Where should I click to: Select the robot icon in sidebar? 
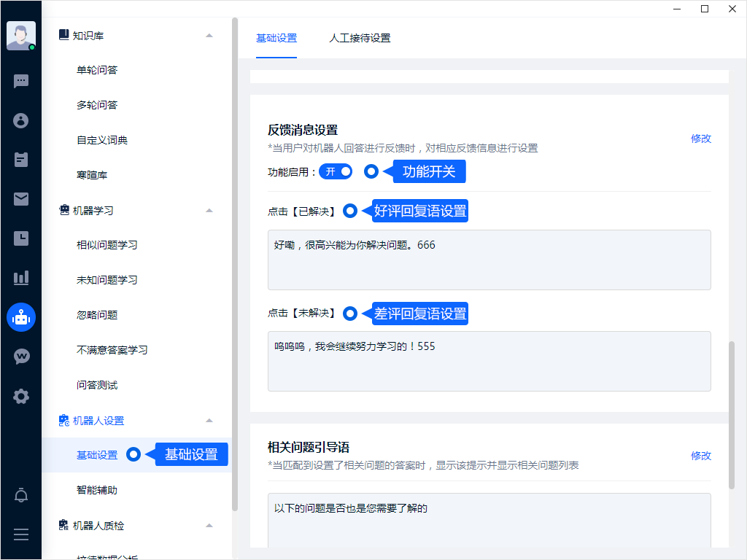point(21,317)
